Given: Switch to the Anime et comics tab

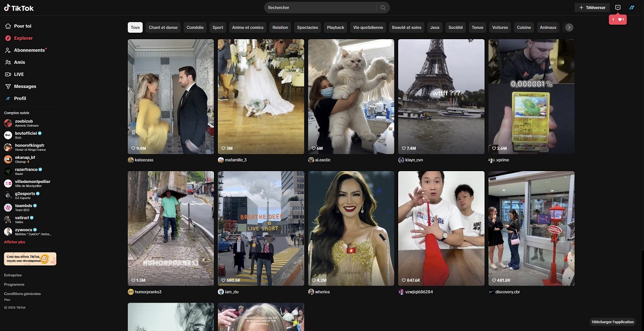Looking at the screenshot, I should [247, 27].
